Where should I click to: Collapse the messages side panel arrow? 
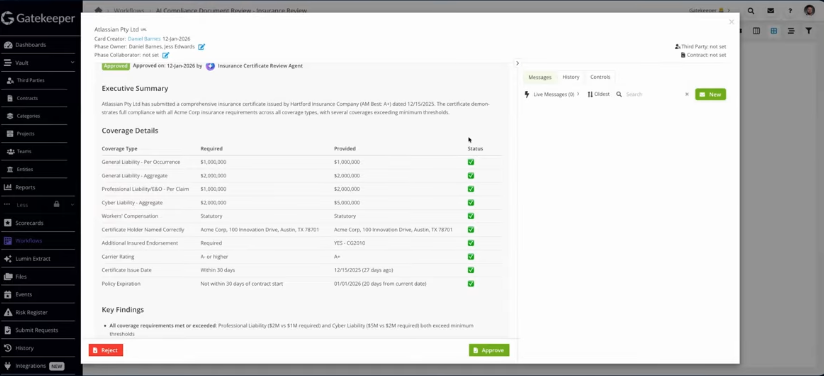pyautogui.click(x=517, y=63)
